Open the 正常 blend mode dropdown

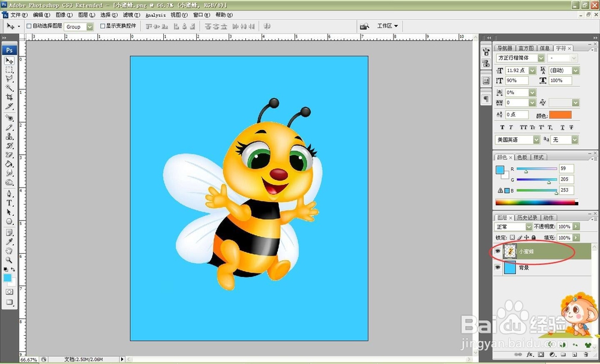529,227
